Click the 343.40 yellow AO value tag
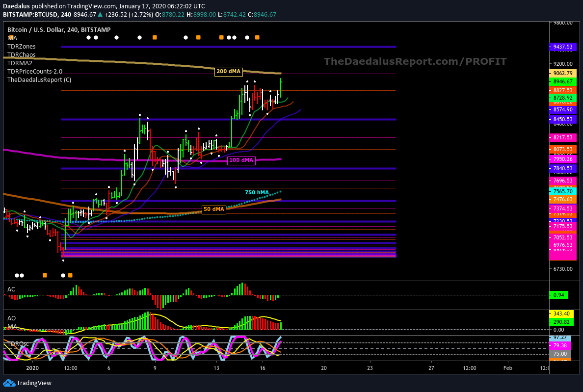The height and width of the screenshot is (392, 583). coord(561,314)
